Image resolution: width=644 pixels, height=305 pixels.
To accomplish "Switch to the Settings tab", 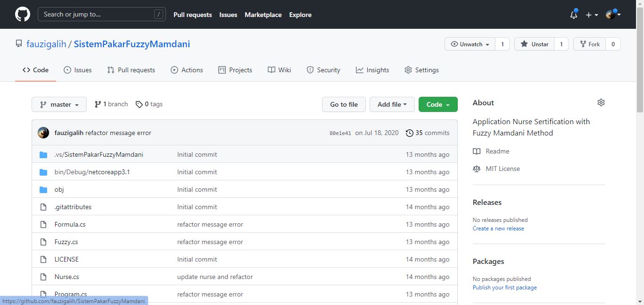I will (421, 70).
